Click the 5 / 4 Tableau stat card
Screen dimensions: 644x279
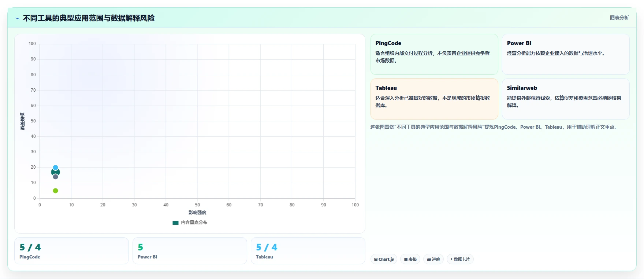pyautogui.click(x=308, y=251)
